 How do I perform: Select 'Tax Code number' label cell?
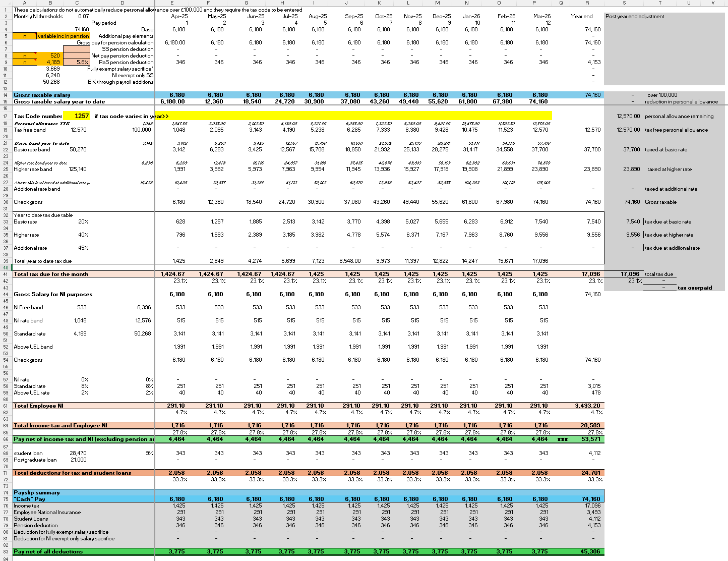(38, 116)
